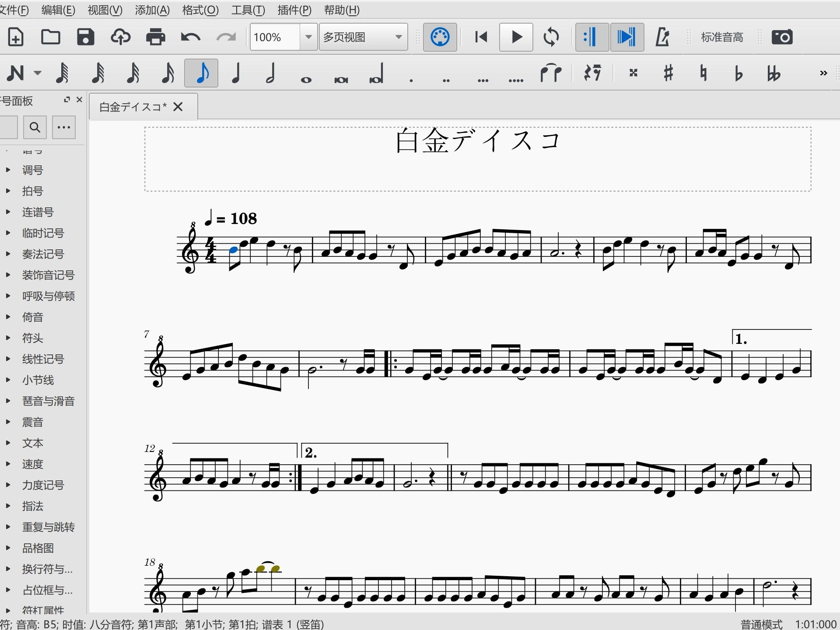Open zoom level 100% dropdown
Viewport: 840px width, 630px height.
pos(308,37)
